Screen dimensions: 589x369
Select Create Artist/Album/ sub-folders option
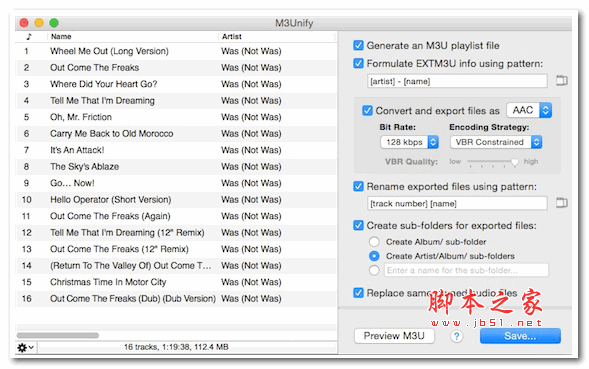[374, 256]
